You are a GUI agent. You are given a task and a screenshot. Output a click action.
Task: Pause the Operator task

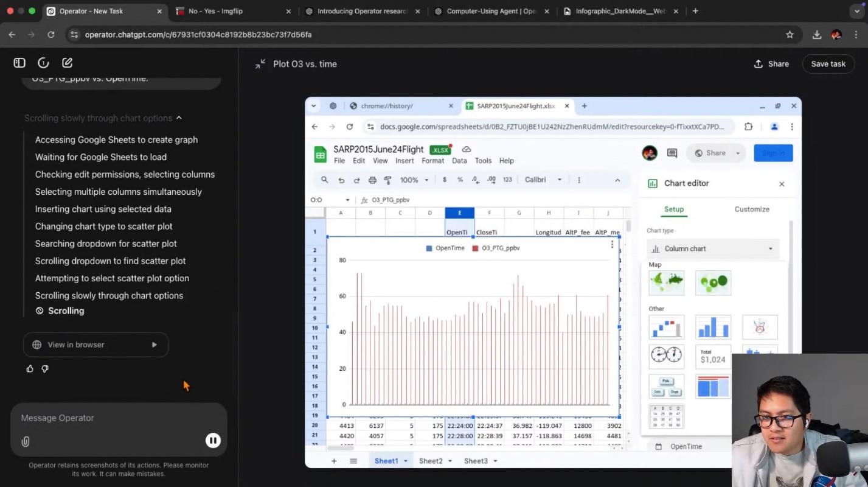tap(213, 441)
